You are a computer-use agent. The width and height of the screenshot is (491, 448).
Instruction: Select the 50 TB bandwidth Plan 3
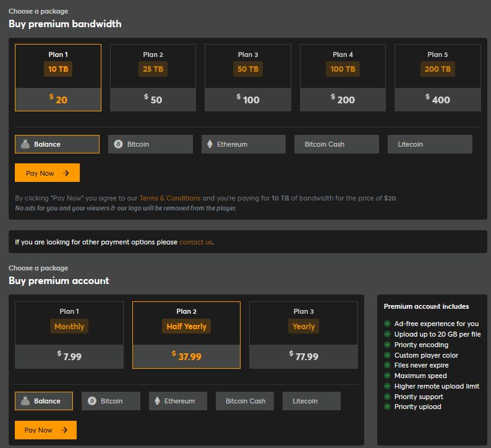(x=247, y=77)
